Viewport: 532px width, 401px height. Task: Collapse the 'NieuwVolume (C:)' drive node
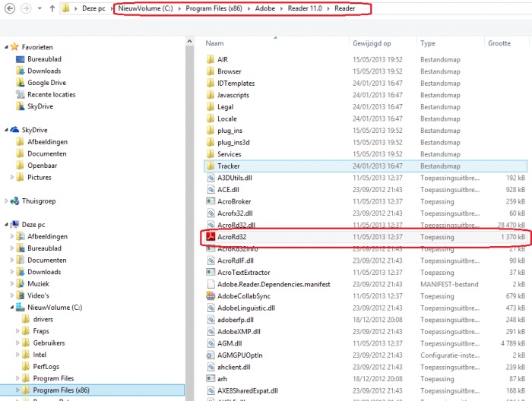point(12,307)
